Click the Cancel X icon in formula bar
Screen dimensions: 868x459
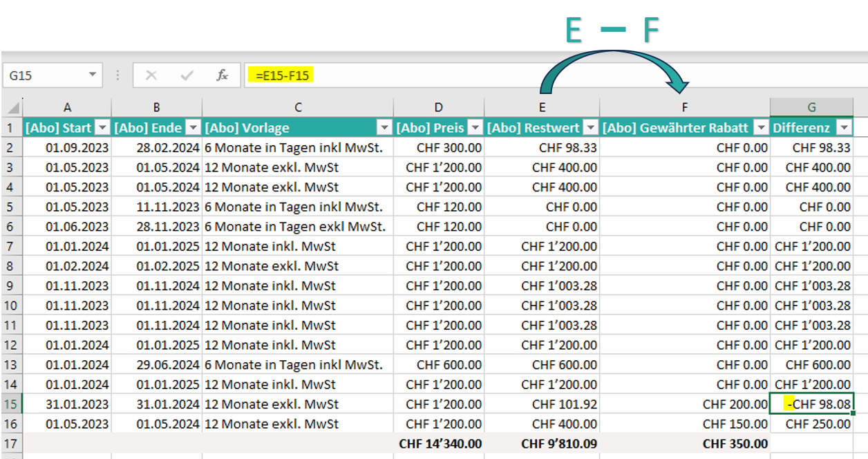click(151, 75)
